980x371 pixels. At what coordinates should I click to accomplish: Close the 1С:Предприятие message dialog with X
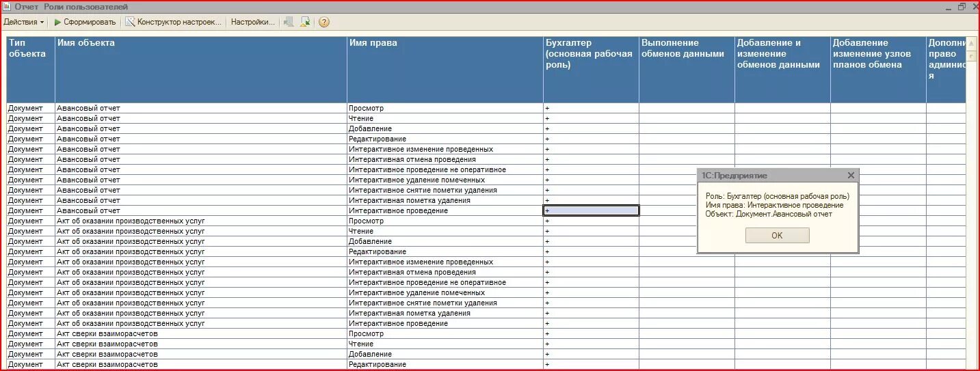pos(851,175)
